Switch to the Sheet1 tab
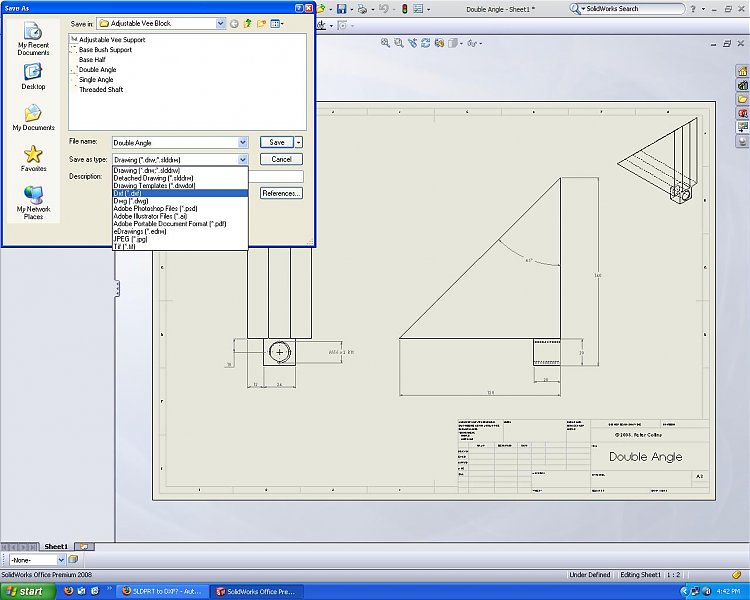Screen dimensions: 750x600 coord(55,547)
